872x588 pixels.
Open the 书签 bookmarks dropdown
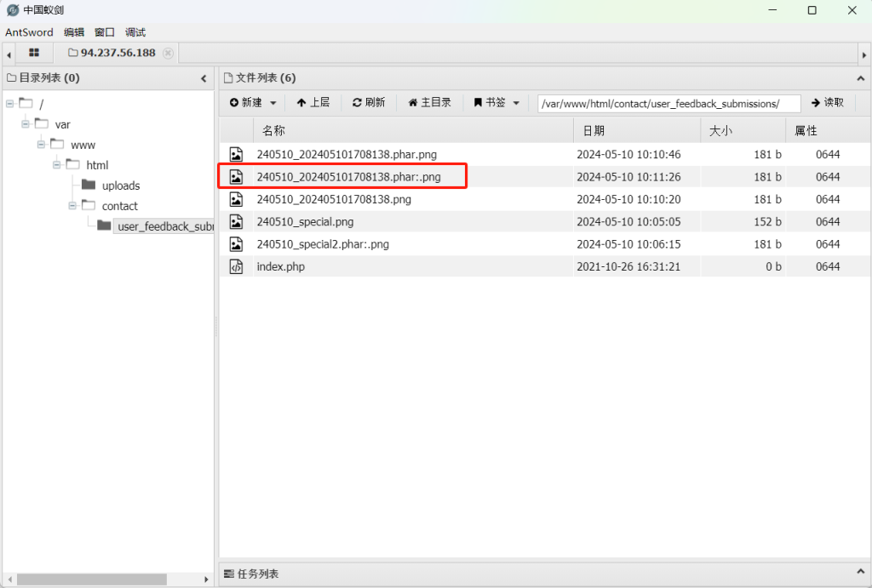[496, 102]
